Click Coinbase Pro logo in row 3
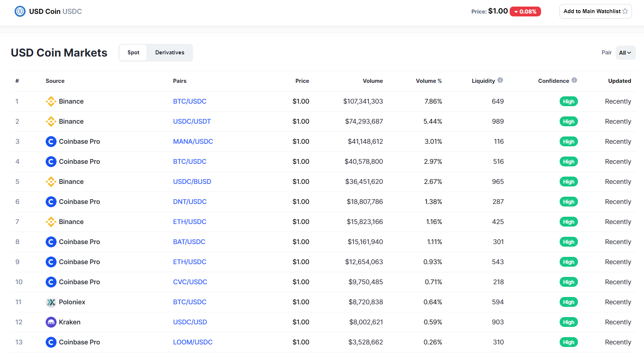The height and width of the screenshot is (355, 644). (x=51, y=142)
